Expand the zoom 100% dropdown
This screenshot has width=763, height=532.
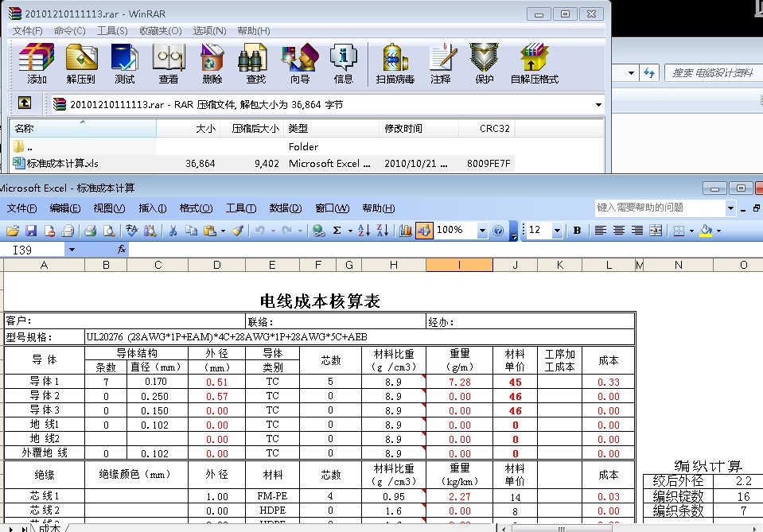point(481,231)
